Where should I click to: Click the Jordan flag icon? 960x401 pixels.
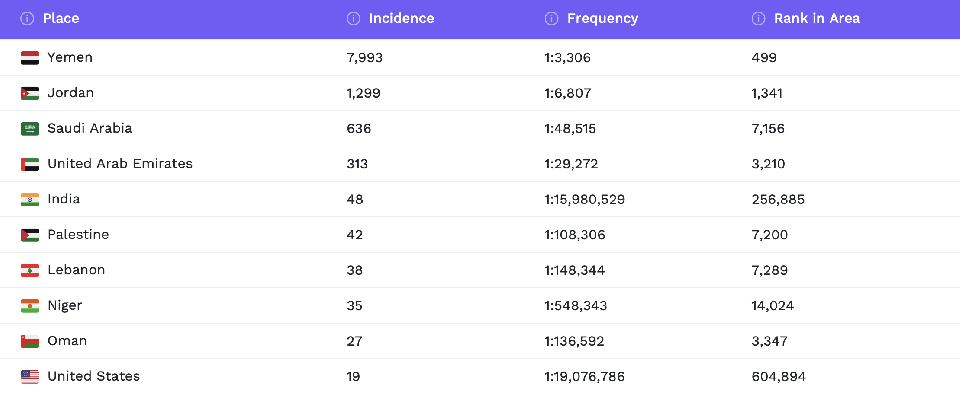point(30,93)
